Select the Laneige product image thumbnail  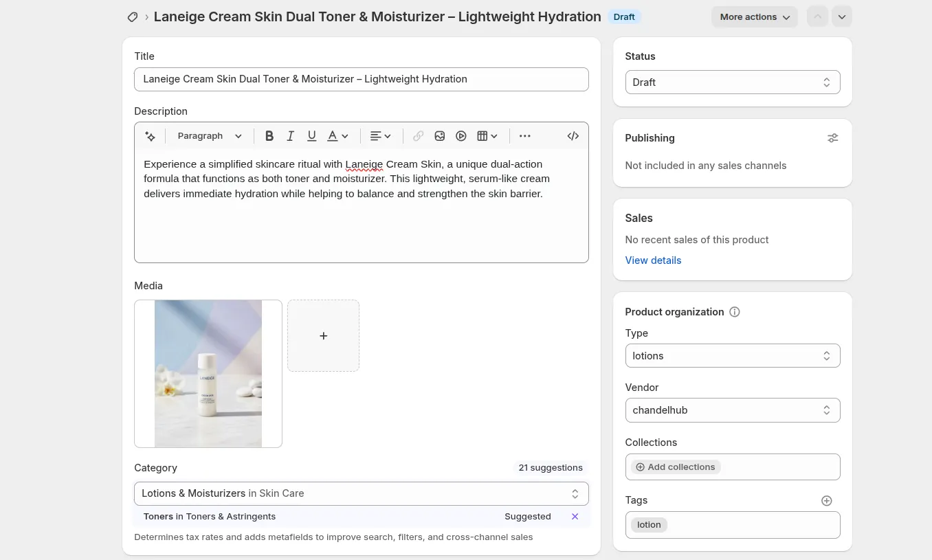tap(208, 374)
